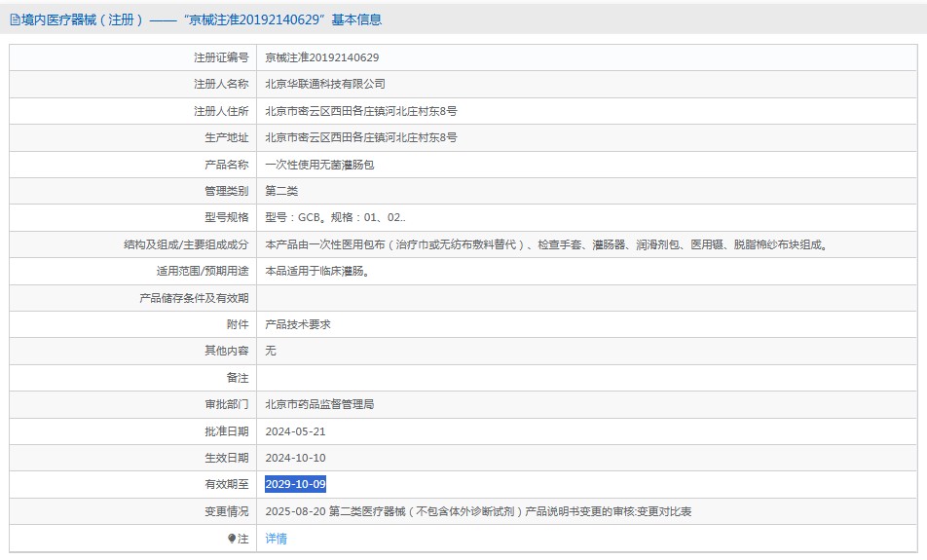Click the production address in the 生产地址 row

(360, 137)
